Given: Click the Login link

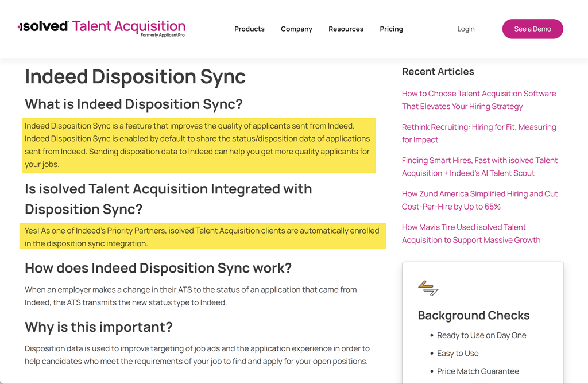Looking at the screenshot, I should (x=466, y=29).
